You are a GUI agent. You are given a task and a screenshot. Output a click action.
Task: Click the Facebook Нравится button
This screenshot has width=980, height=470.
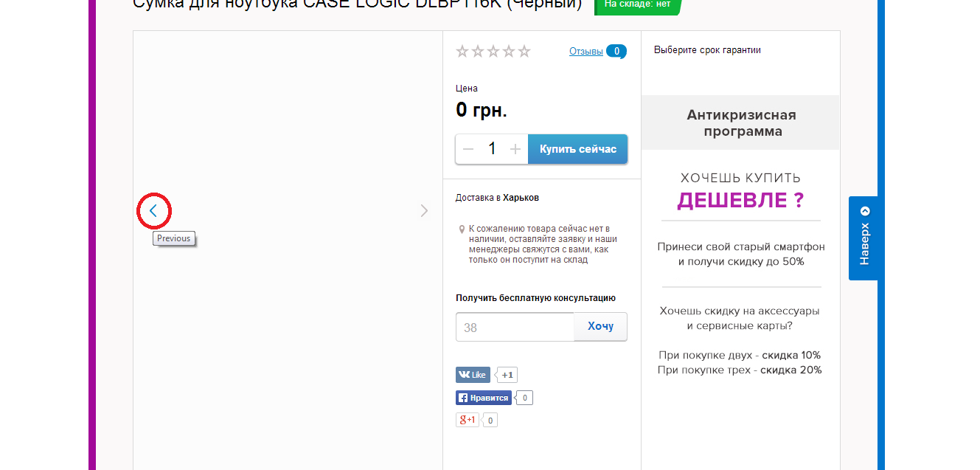pos(484,398)
